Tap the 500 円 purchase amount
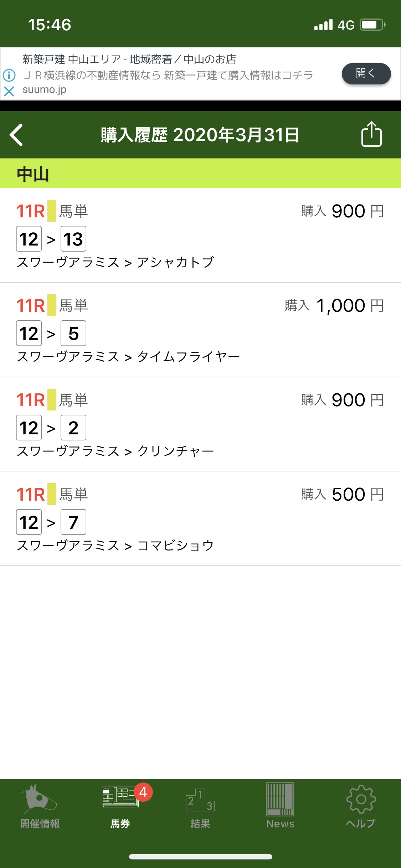This screenshot has width=401, height=868. coord(348,495)
